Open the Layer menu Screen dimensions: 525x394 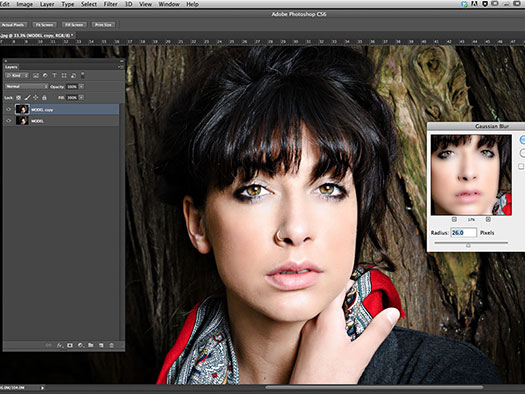click(47, 4)
